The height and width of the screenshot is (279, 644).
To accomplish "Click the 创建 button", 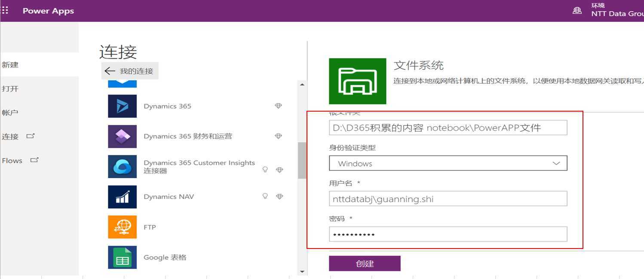I will tap(365, 264).
